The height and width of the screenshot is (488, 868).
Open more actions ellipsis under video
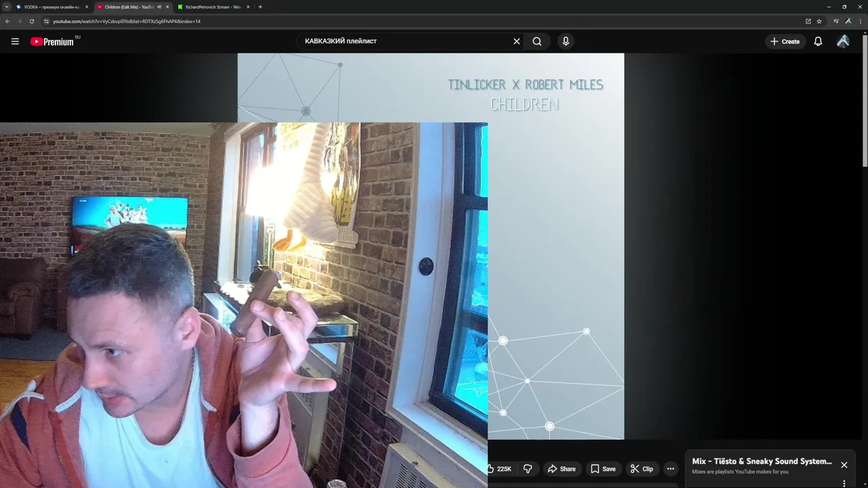click(671, 468)
